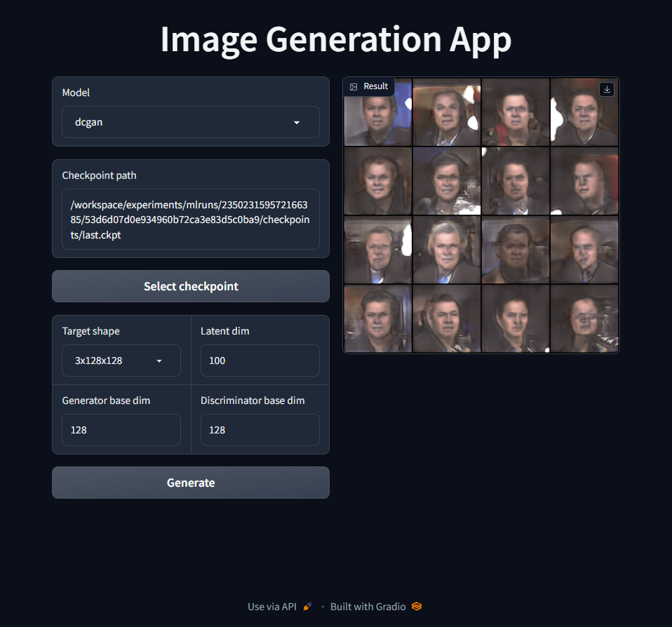Click the Generator base dim label

point(106,400)
